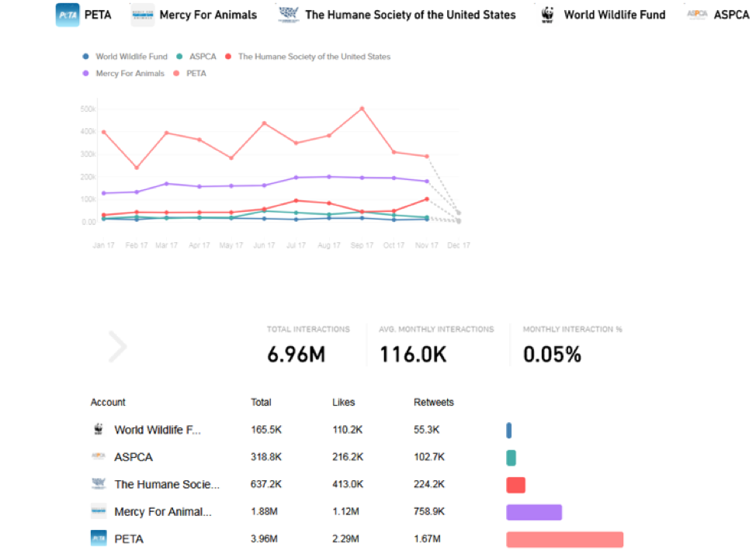Viewport: 756px width, 554px height.
Task: Click the purple Mercy For Animals bar
Action: tap(534, 512)
